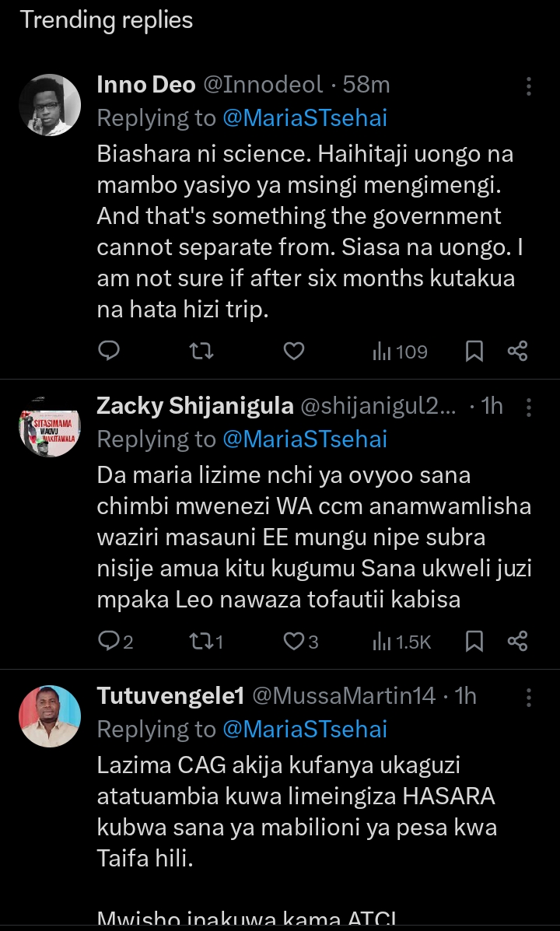
Task: Bookmark Inno Deo's reply
Action: (x=474, y=351)
